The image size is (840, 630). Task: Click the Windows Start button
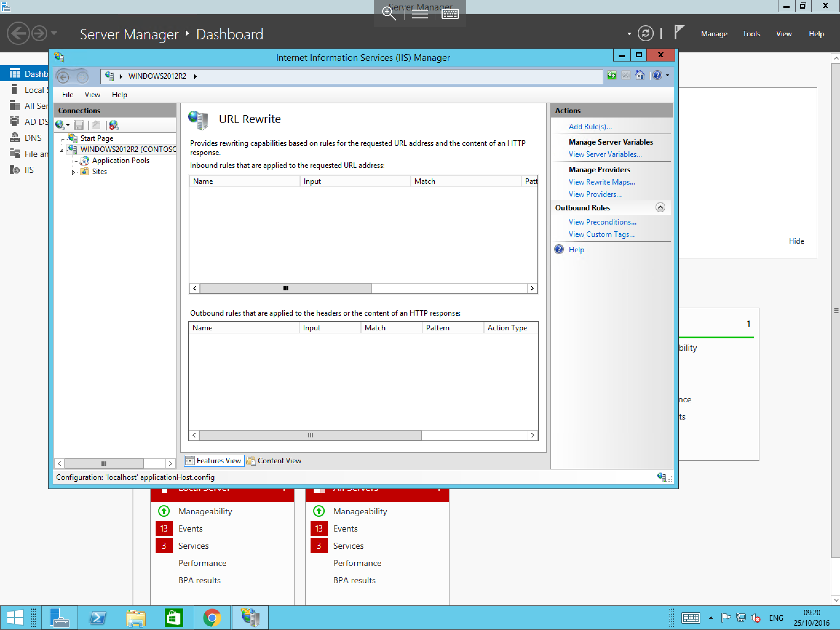click(x=15, y=617)
